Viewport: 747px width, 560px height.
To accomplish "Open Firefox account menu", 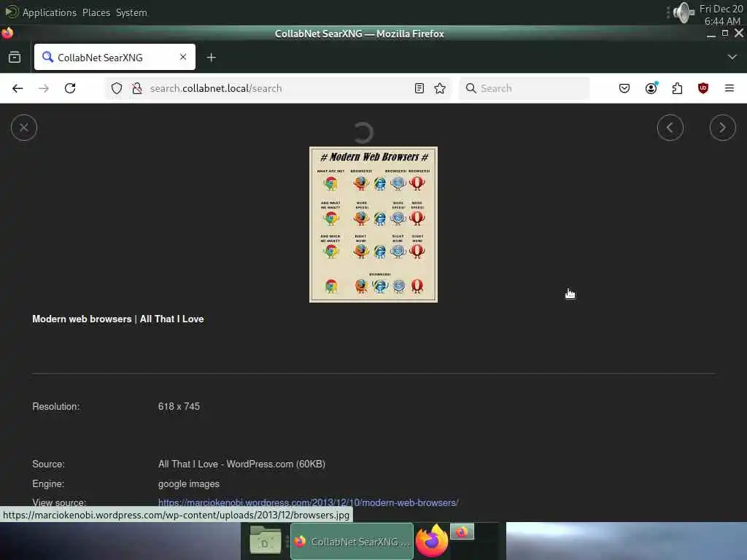I will click(651, 88).
